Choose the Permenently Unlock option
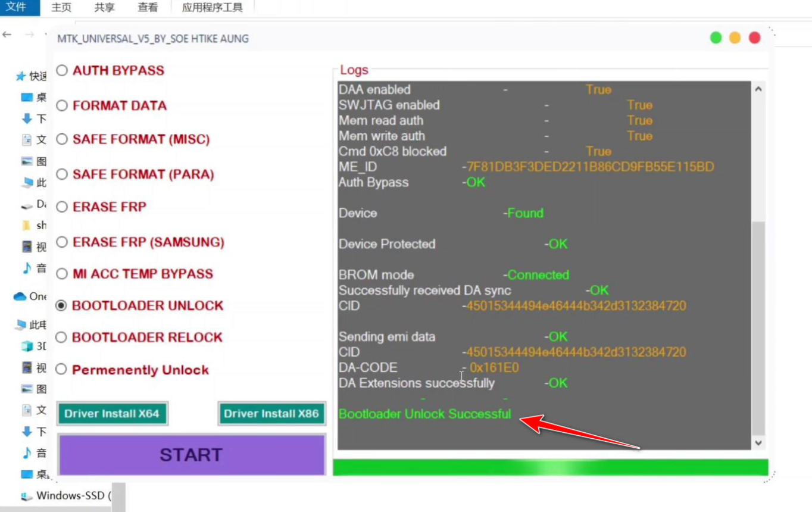This screenshot has height=512, width=812. coord(61,369)
